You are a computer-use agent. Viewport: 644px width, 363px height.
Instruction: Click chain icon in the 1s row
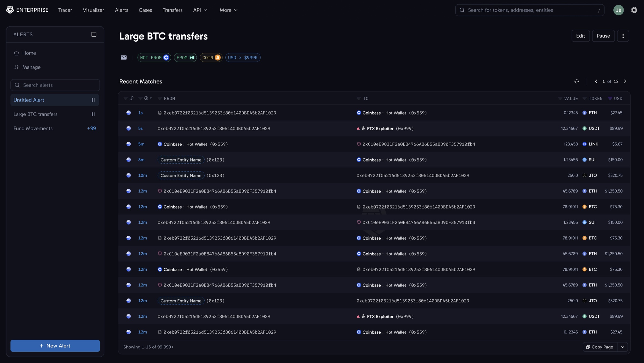point(129,113)
